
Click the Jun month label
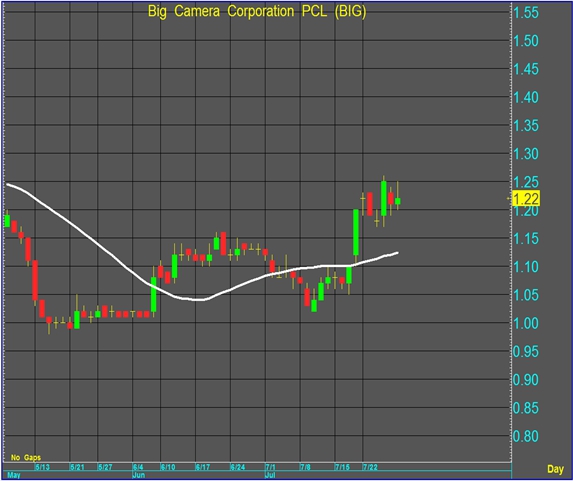[x=139, y=475]
